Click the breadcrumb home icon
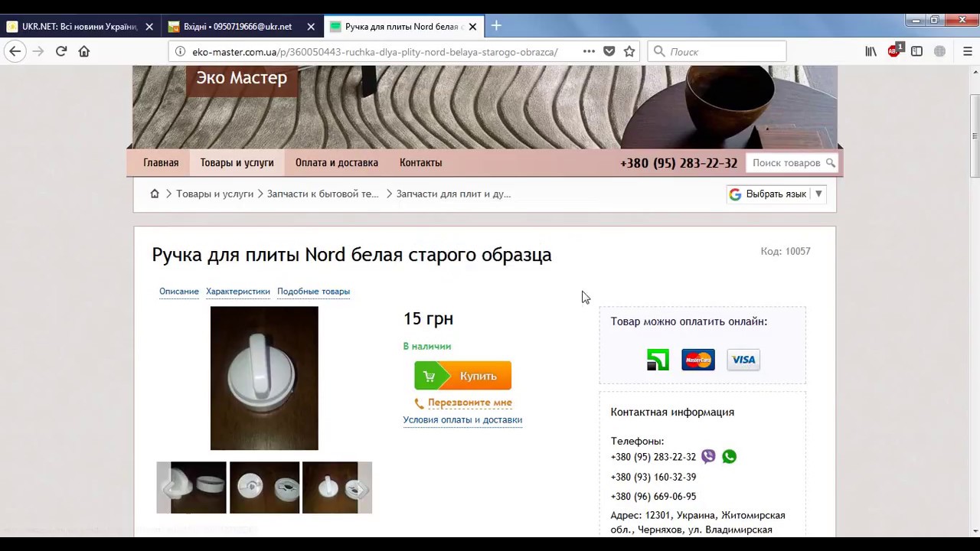 (155, 194)
